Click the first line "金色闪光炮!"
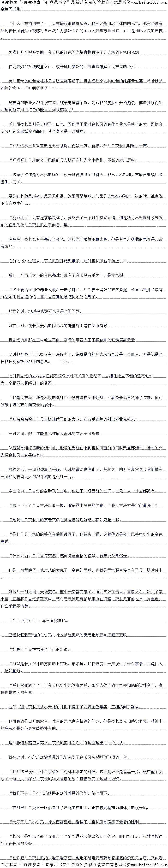Image resolution: width=168 pixels, height=868 pixels. 12,9
